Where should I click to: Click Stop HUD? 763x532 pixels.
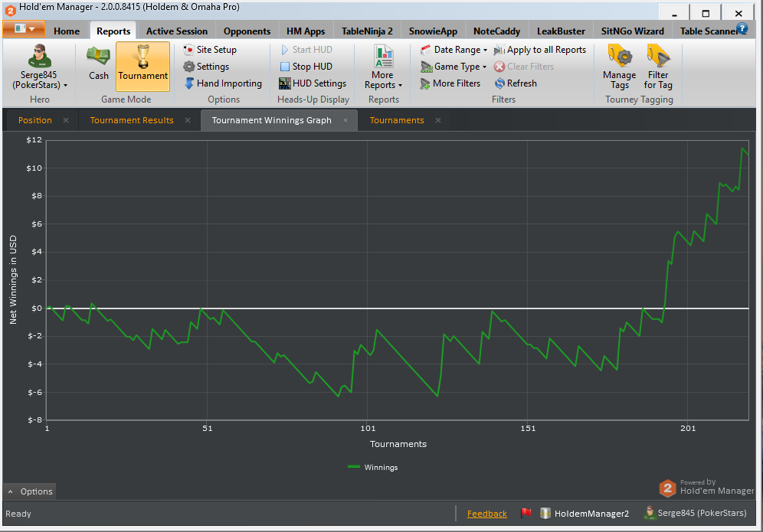pos(306,67)
